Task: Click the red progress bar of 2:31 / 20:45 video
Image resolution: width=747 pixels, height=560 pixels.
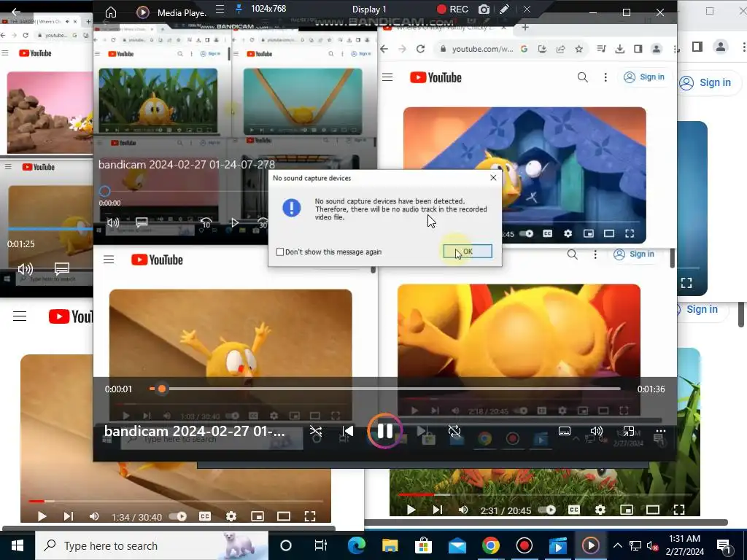Action: (x=416, y=495)
